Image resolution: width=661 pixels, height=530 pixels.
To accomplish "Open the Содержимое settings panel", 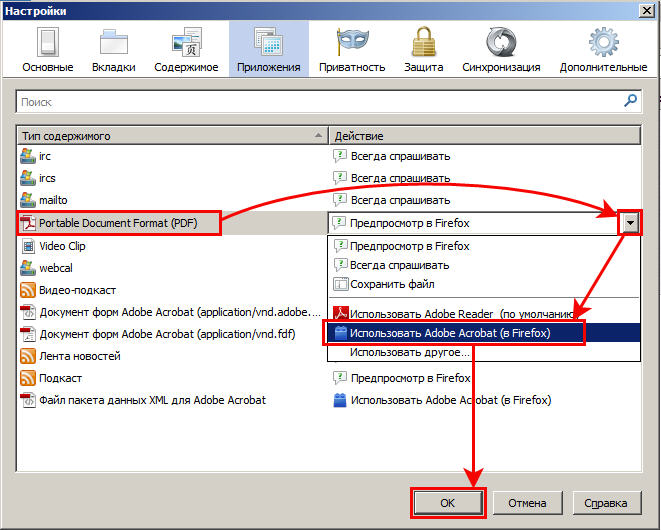I will [186, 50].
